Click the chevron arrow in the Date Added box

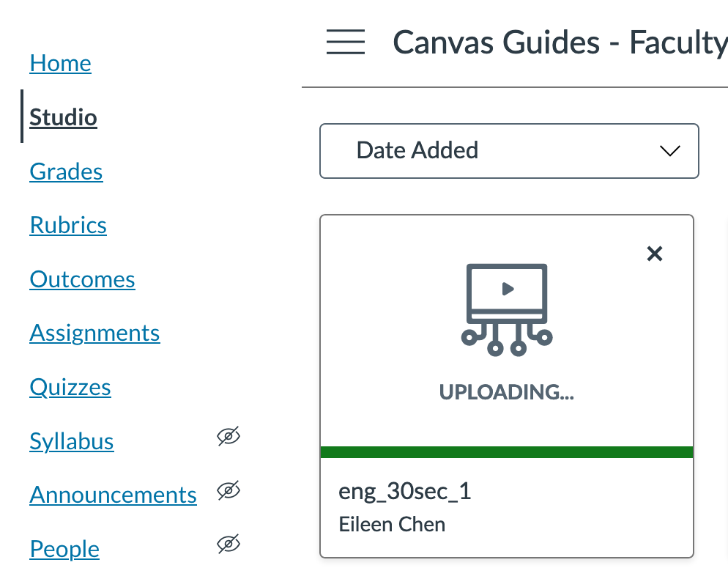(669, 151)
